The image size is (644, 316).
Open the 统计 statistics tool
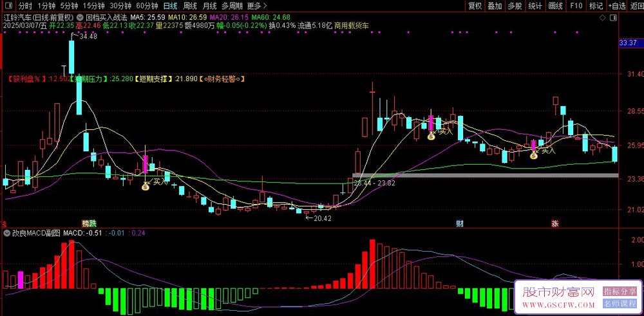535,6
